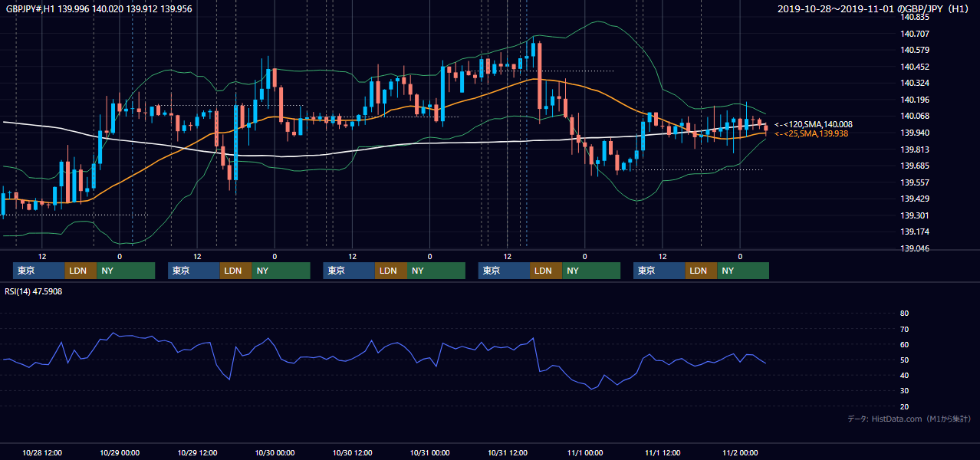Click RSI scale level 60
Screen dimensions: 980x460
(x=904, y=344)
